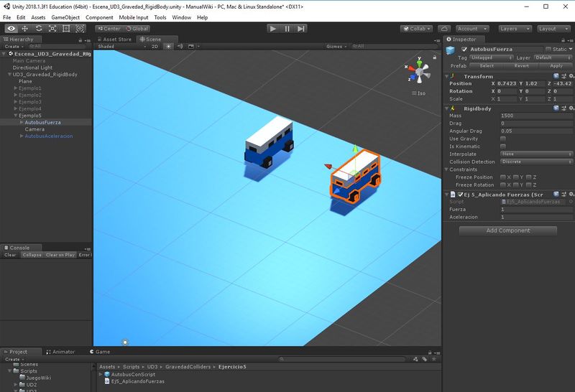Enable Use Gravity checkbox
Screen dimensions: 575x392
[x=503, y=139]
